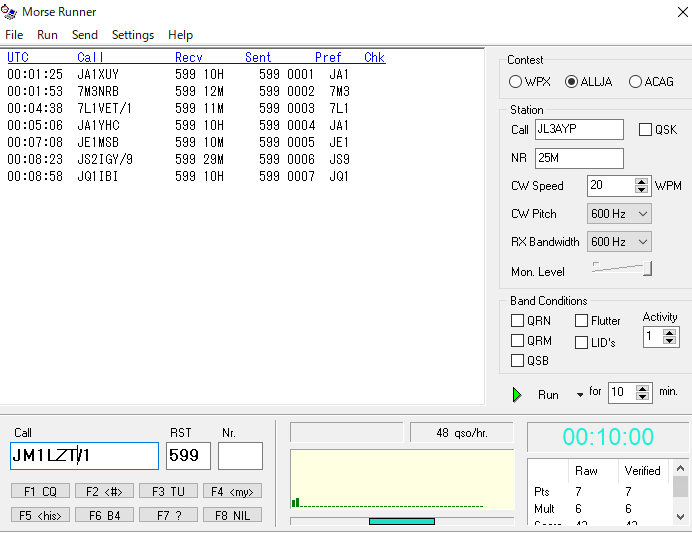692x533 pixels.
Task: Click the Mon. Level slider thumb
Action: point(647,268)
